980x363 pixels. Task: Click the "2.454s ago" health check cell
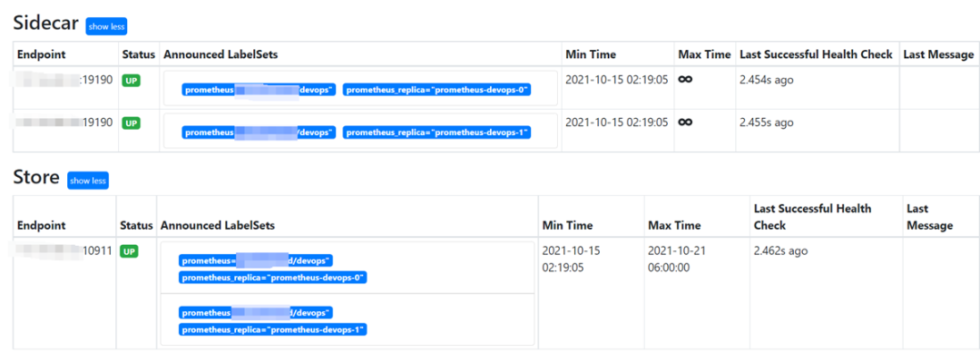(x=766, y=80)
